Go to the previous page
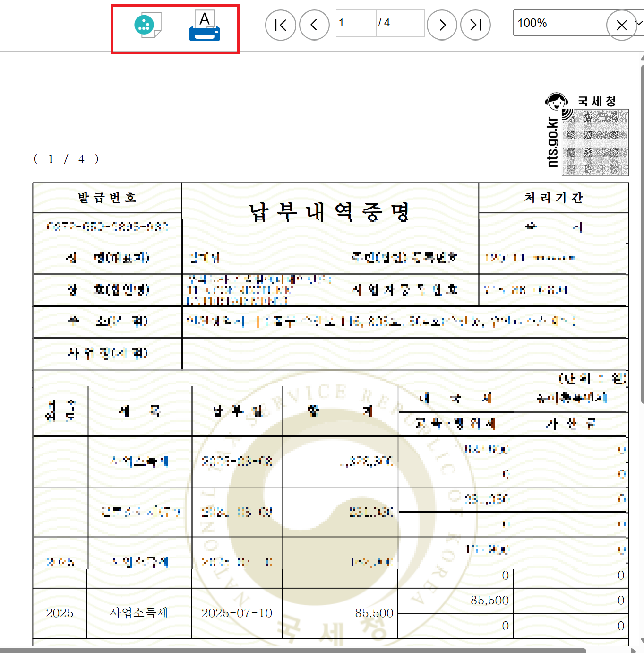 click(314, 25)
